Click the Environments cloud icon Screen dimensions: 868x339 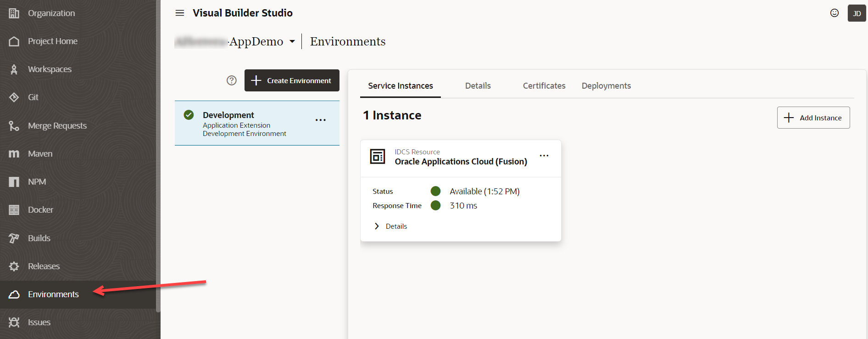pos(14,294)
